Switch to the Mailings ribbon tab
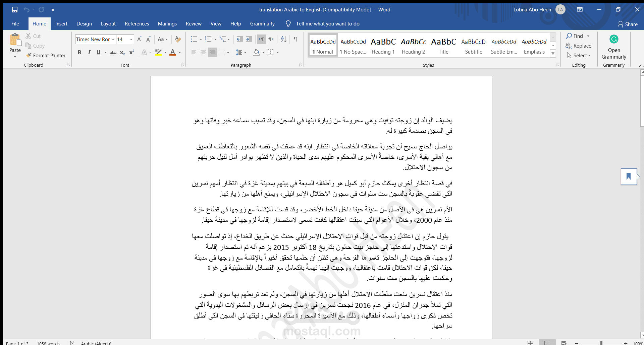This screenshot has width=644, height=345. tap(167, 23)
